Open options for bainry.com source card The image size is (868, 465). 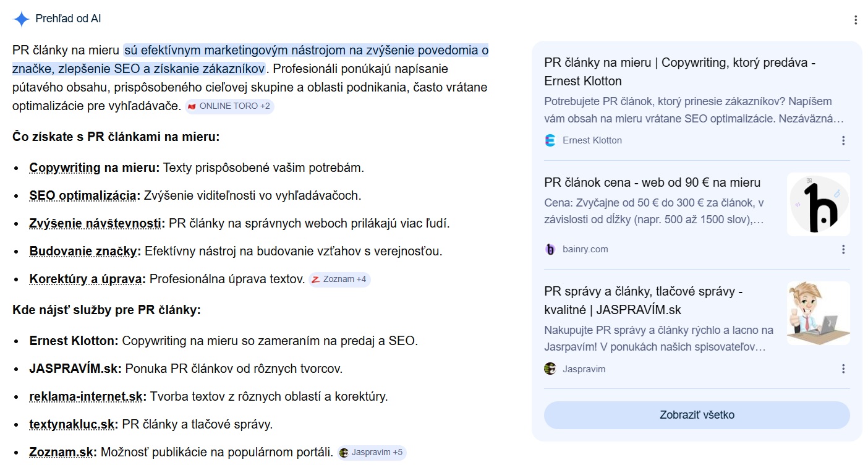click(843, 249)
